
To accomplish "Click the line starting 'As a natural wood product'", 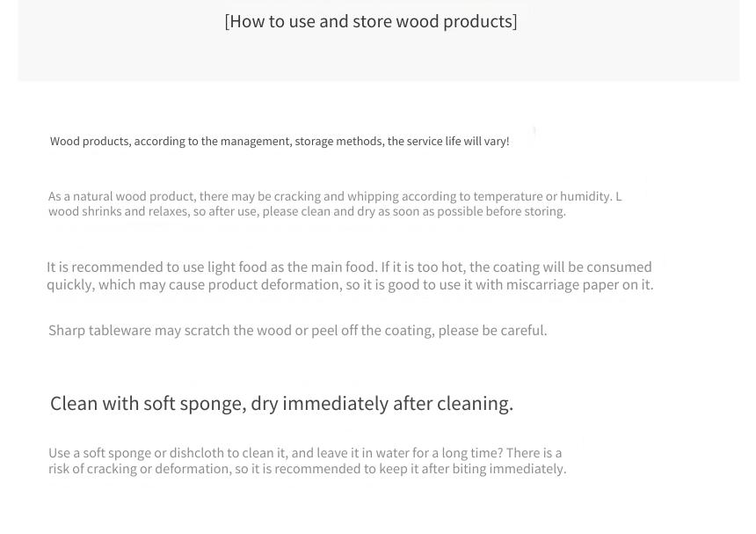I will pos(335,196).
